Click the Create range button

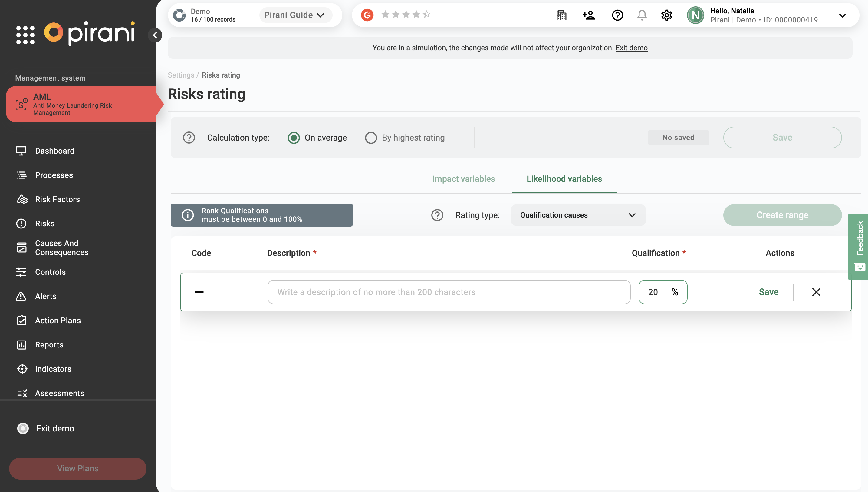click(782, 215)
